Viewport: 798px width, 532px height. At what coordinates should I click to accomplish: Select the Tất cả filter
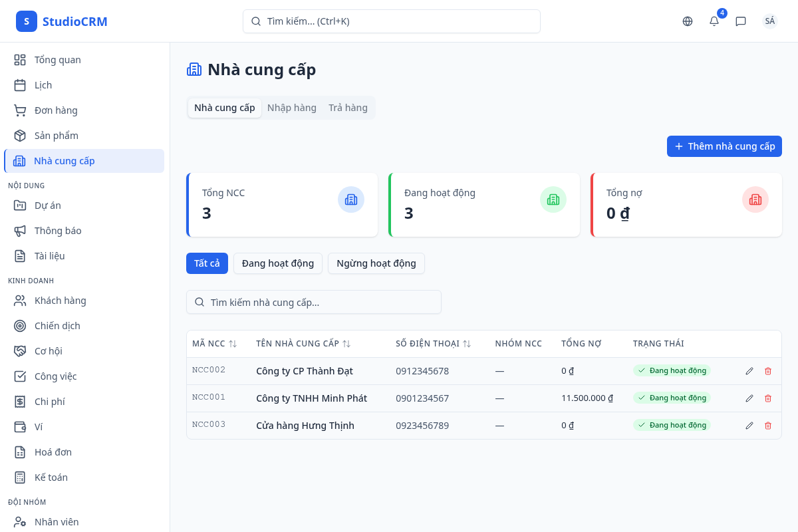pyautogui.click(x=207, y=263)
